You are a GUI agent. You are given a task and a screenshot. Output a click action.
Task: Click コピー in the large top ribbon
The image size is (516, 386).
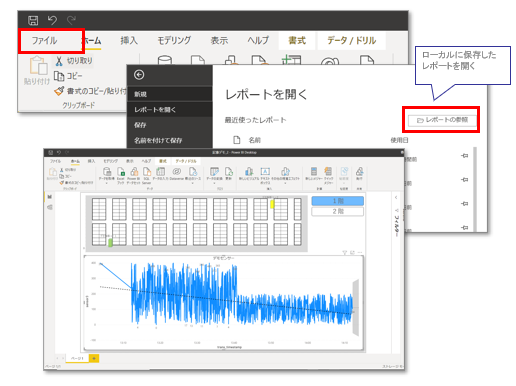[x=68, y=76]
